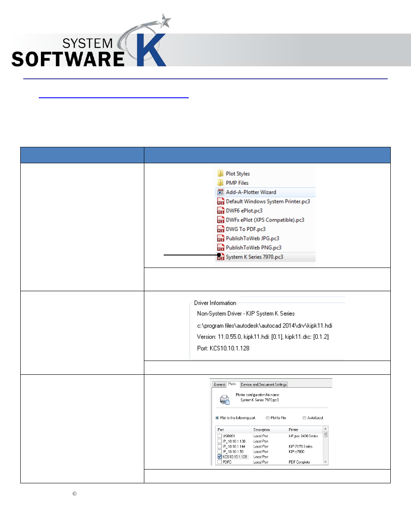This screenshot has height=532, width=411.
Task: Click the 'Port: KCS10.10.1.128' line
Action: pos(223,348)
